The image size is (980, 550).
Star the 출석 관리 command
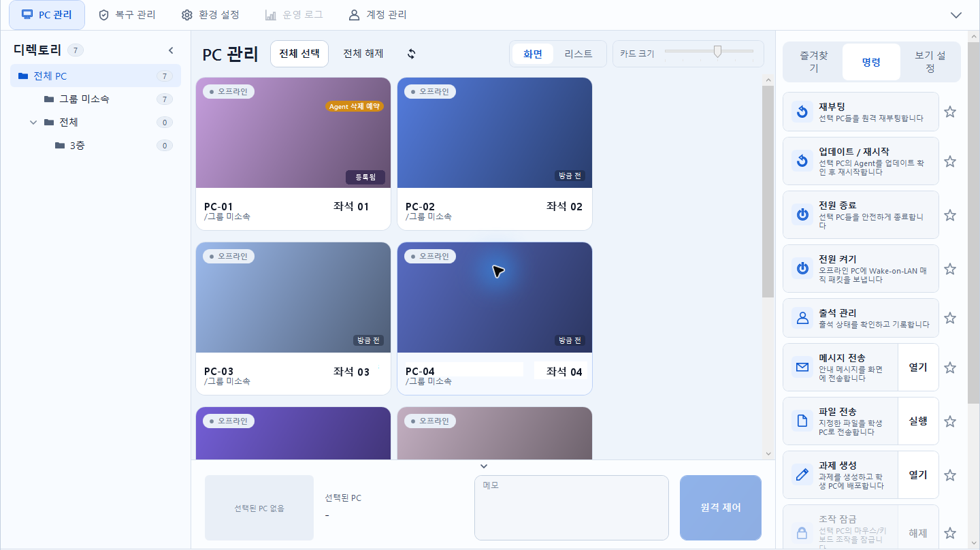[950, 318]
